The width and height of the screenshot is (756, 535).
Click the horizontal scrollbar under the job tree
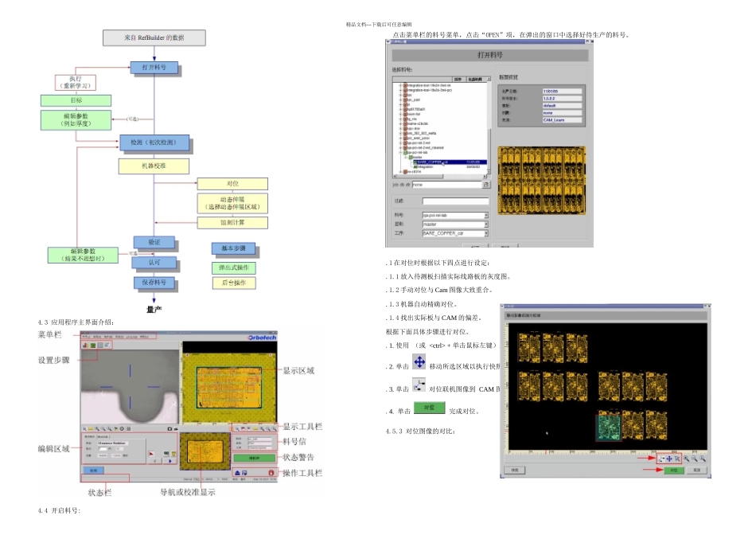(440, 176)
